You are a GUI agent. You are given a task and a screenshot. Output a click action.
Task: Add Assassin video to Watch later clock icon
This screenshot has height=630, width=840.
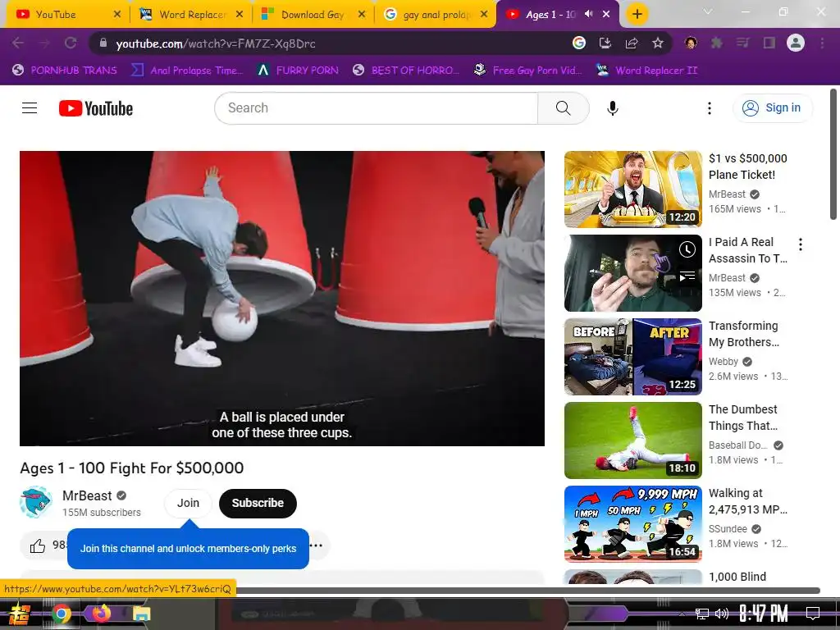pos(687,249)
